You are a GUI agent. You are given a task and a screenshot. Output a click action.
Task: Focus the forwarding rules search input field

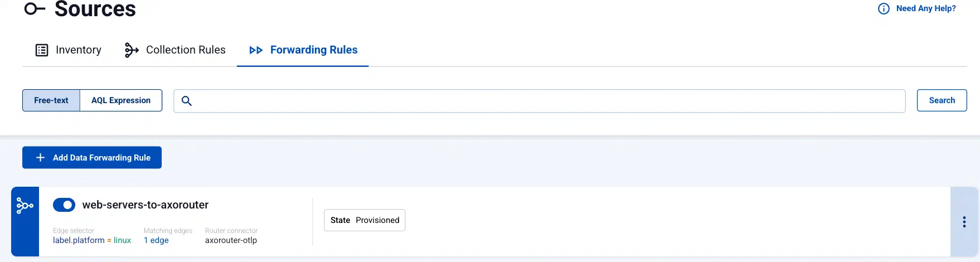click(539, 101)
